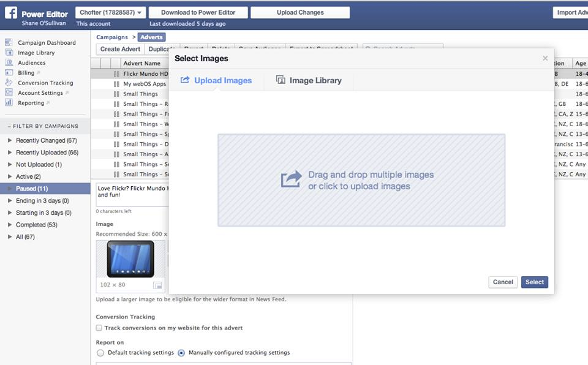Click the Upload Changes button
This screenshot has width=588, height=365.
pos(300,12)
